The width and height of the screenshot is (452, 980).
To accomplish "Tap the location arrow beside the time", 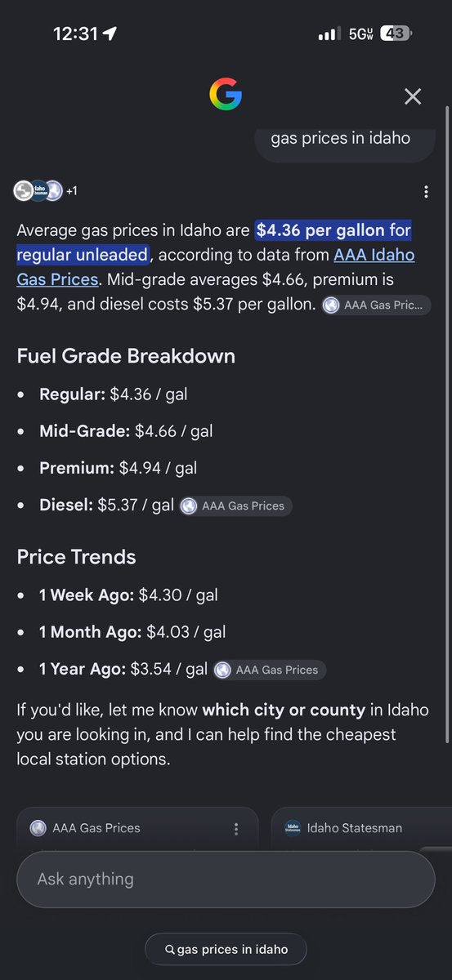I will pos(110,33).
